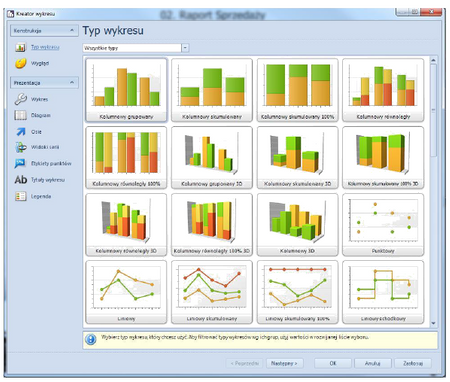The width and height of the screenshot is (450, 382).
Task: Open the Wykres settings page
Action: pyautogui.click(x=39, y=99)
